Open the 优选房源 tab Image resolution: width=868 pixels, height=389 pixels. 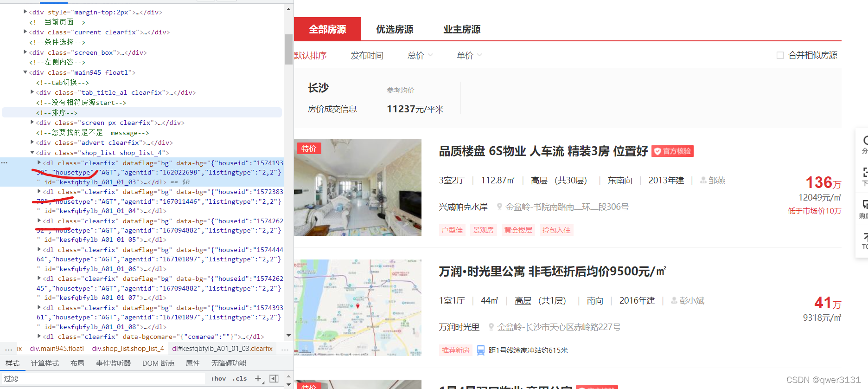[x=395, y=29]
